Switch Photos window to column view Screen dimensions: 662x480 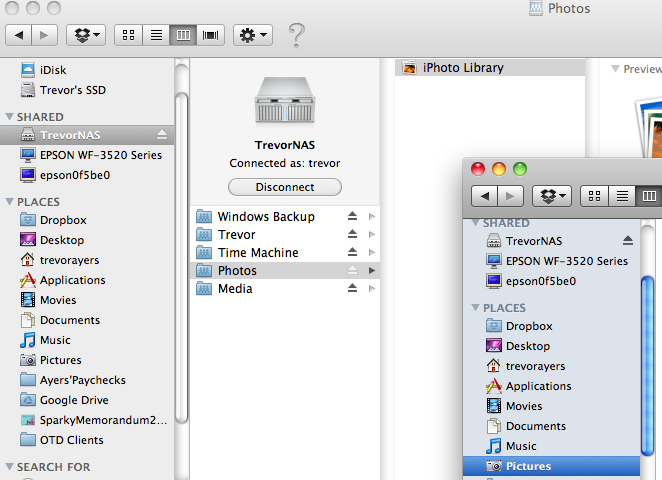click(183, 35)
